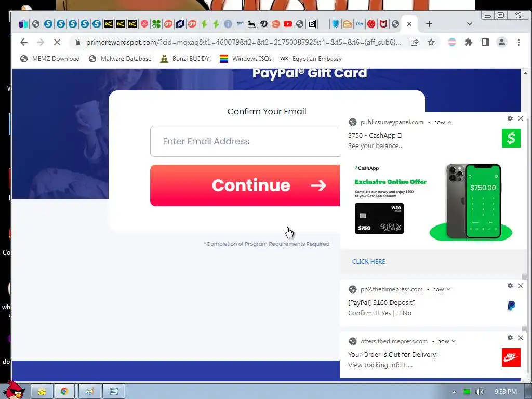Click the Nike logo in notification

point(511,357)
